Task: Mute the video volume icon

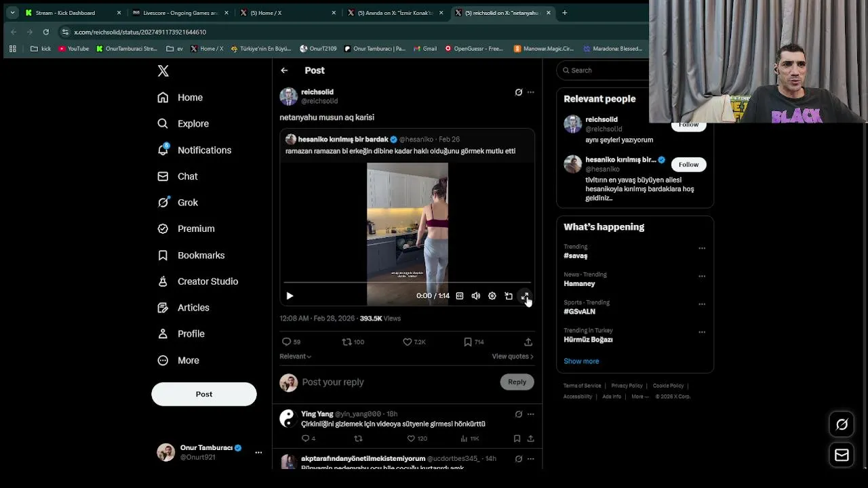Action: click(476, 296)
